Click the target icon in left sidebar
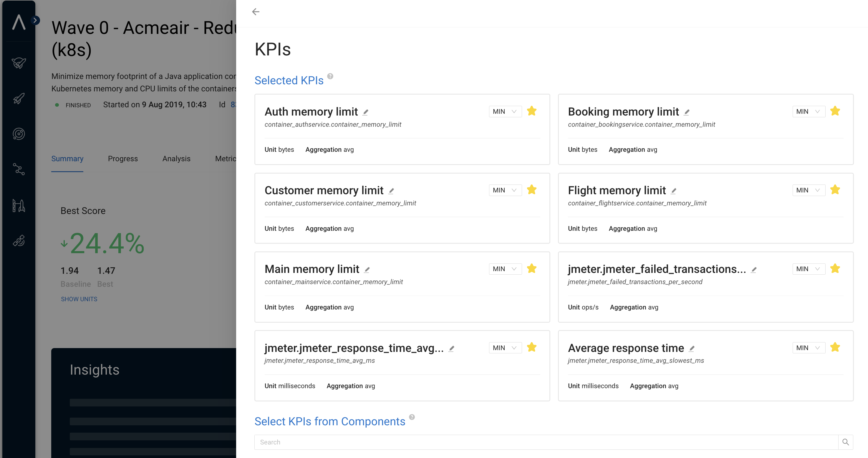This screenshot has height=458, width=868. pos(19,134)
